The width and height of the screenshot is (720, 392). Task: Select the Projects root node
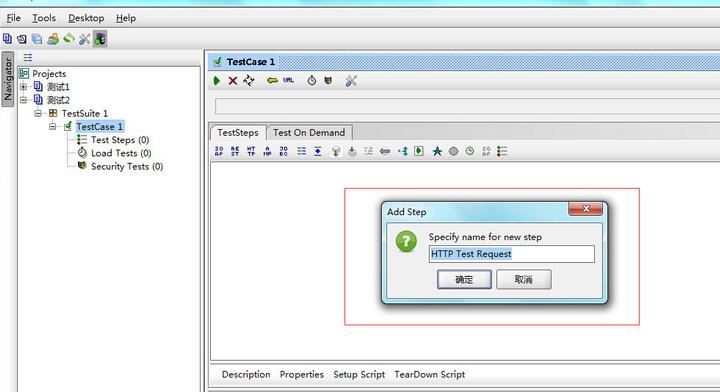(x=49, y=73)
